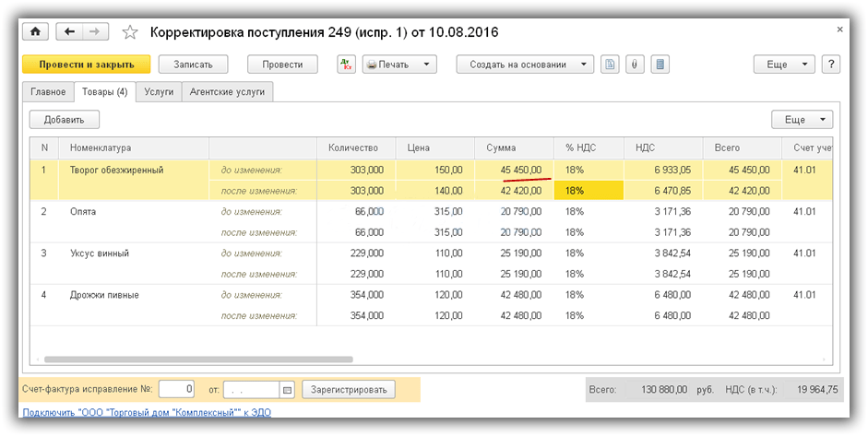This screenshot has height=436, width=868.
Task: Click the 150,00 price cell
Action: pyautogui.click(x=435, y=171)
